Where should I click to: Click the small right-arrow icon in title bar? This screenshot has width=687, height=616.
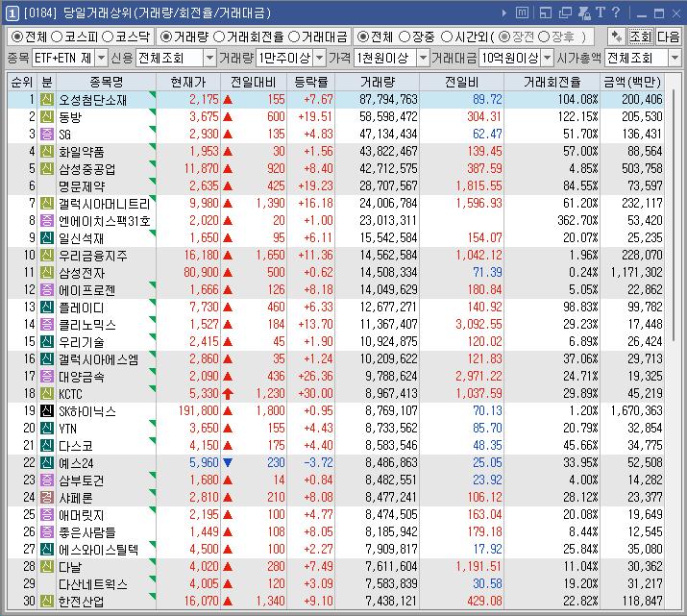(504, 13)
